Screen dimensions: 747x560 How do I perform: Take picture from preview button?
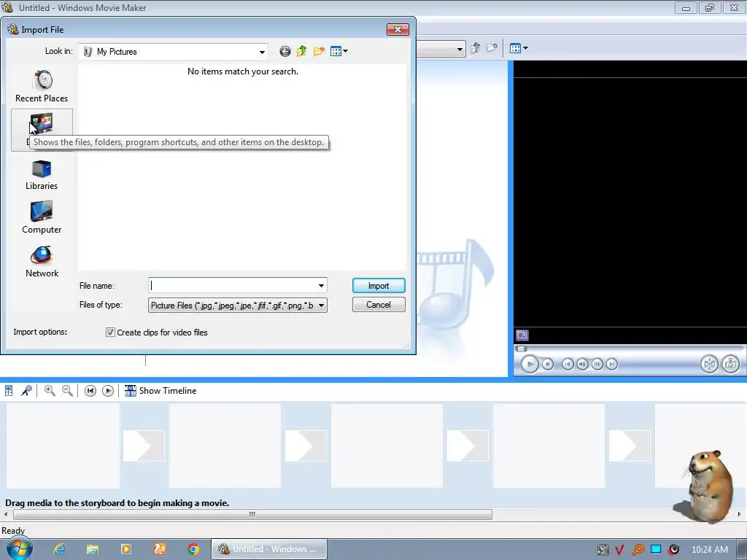[x=730, y=365]
